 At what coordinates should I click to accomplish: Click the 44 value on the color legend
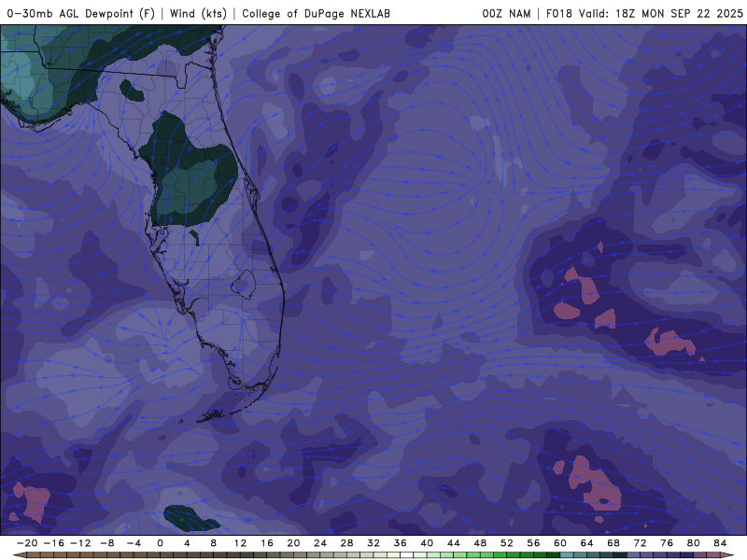pos(454,543)
